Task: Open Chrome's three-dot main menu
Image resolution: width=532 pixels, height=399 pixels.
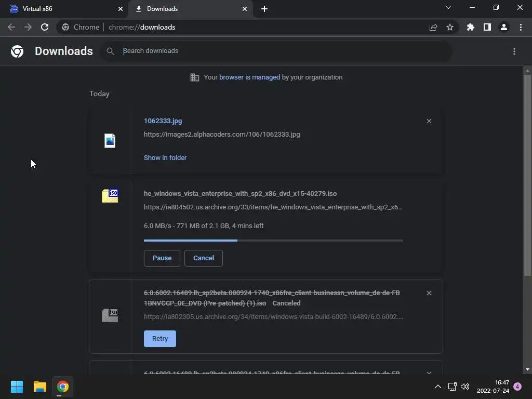Action: click(x=521, y=27)
